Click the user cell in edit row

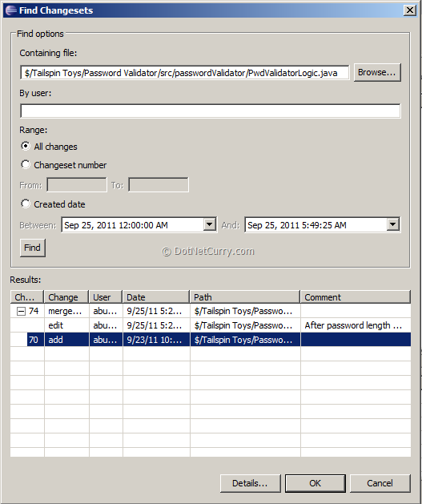[x=105, y=325]
